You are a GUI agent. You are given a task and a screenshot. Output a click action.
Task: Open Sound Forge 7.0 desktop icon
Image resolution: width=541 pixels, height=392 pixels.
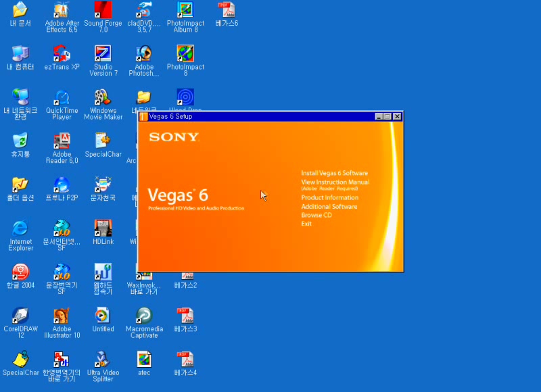pyautogui.click(x=103, y=9)
